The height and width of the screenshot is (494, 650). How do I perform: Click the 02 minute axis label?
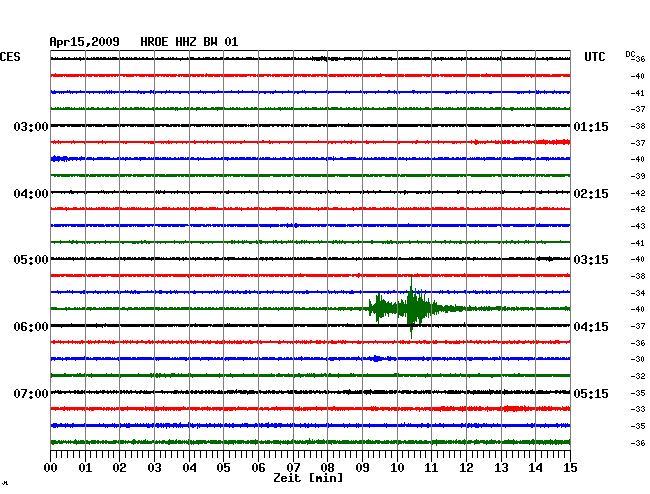119,468
